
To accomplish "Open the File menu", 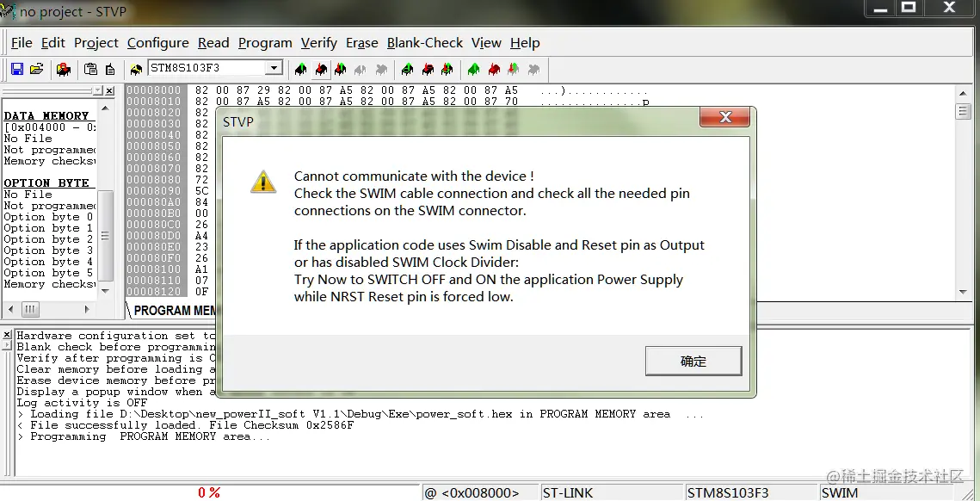I will [x=22, y=43].
